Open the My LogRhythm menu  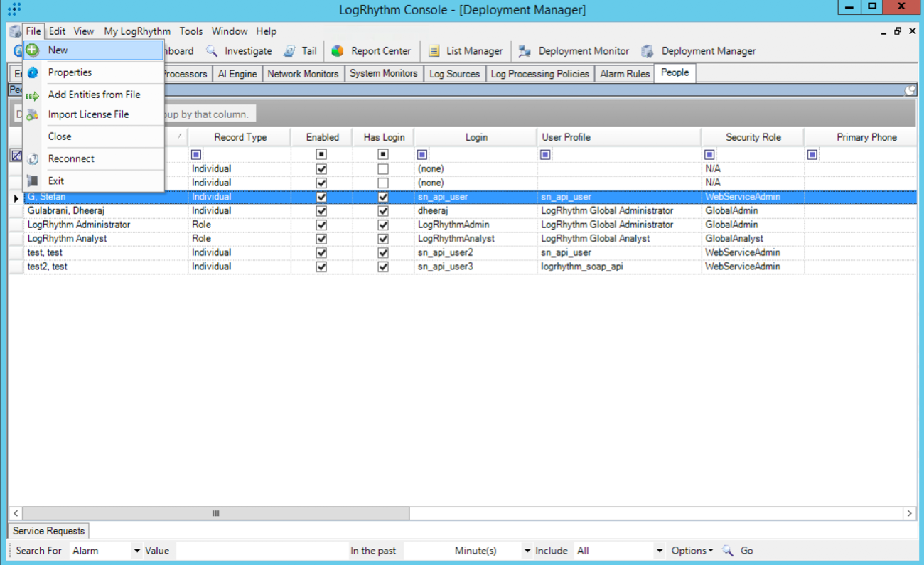coord(137,31)
